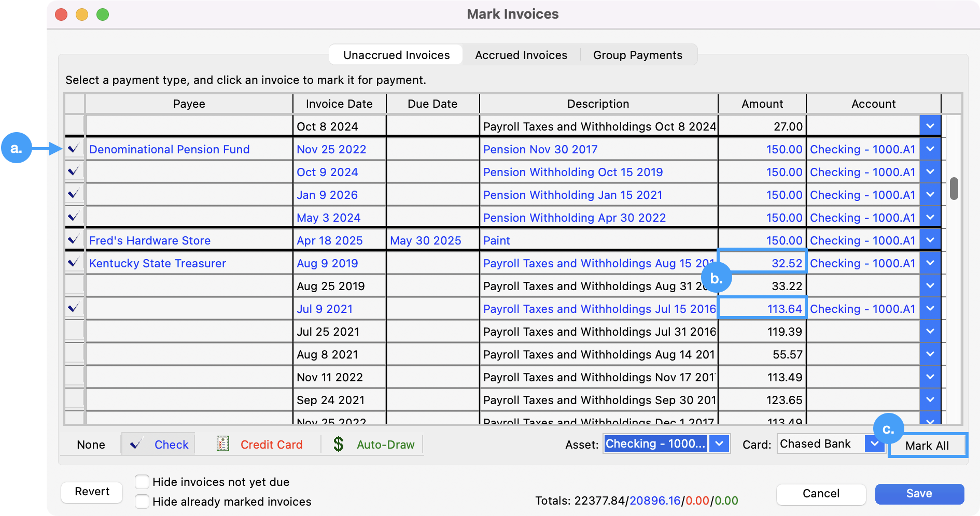980x516 pixels.
Task: Switch to the Accrued Invoices tab
Action: (x=521, y=55)
